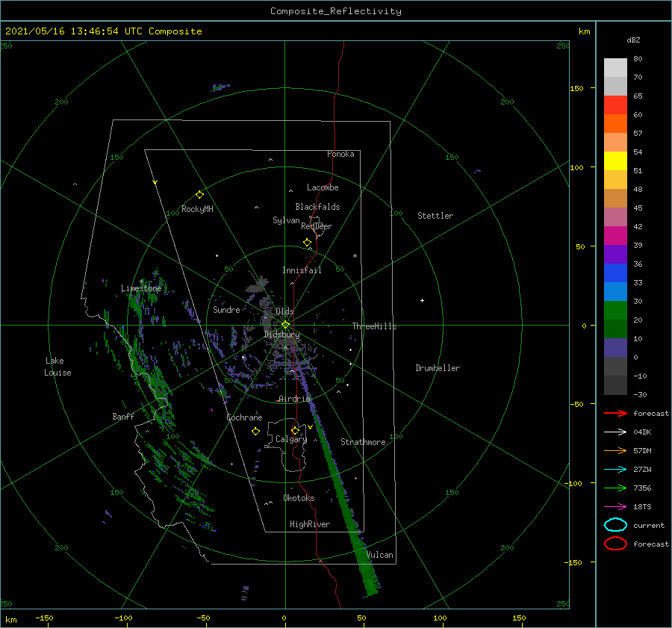Click the Okotoks label
This screenshot has width=672, height=628.
(299, 498)
